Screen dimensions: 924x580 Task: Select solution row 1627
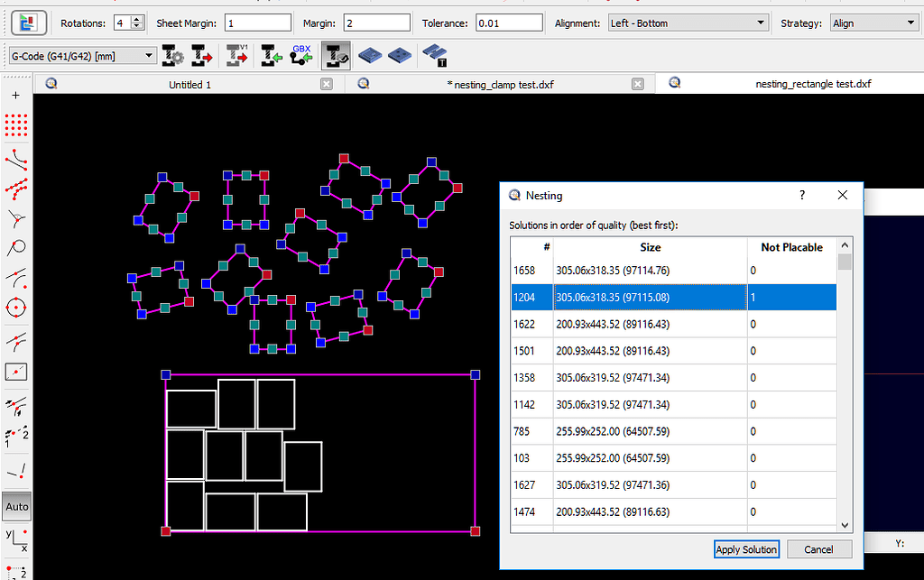tap(673, 484)
